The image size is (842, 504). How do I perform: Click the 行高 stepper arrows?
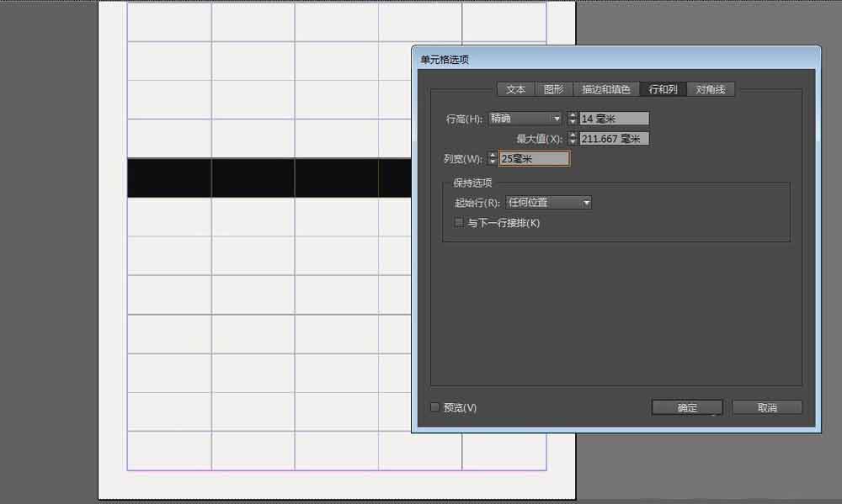click(x=573, y=118)
